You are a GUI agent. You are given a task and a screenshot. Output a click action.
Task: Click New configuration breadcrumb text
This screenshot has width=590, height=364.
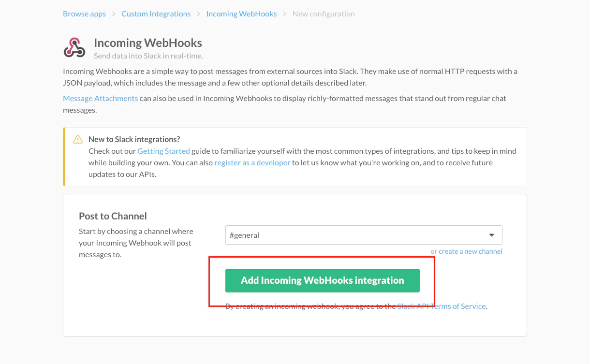click(x=324, y=14)
